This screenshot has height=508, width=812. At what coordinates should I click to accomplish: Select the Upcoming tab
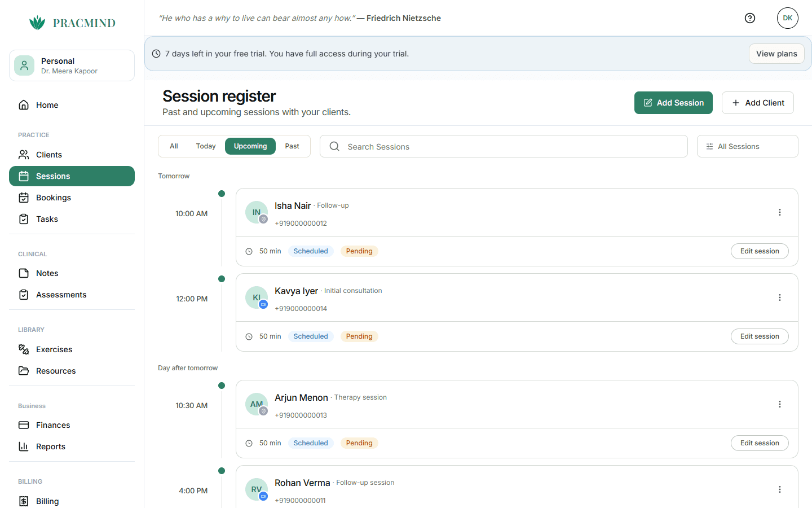pos(250,146)
